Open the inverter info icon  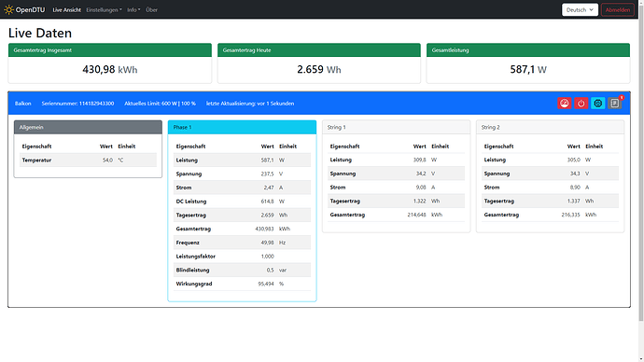tap(598, 104)
